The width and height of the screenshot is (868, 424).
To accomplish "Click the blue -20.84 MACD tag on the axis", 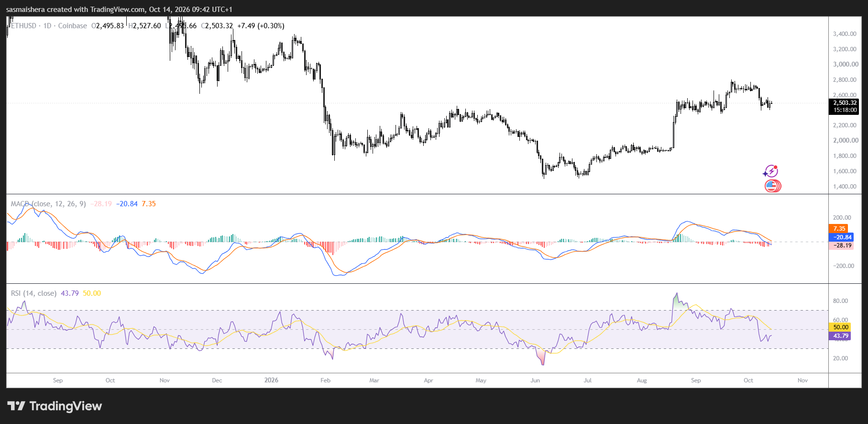I will (x=841, y=237).
